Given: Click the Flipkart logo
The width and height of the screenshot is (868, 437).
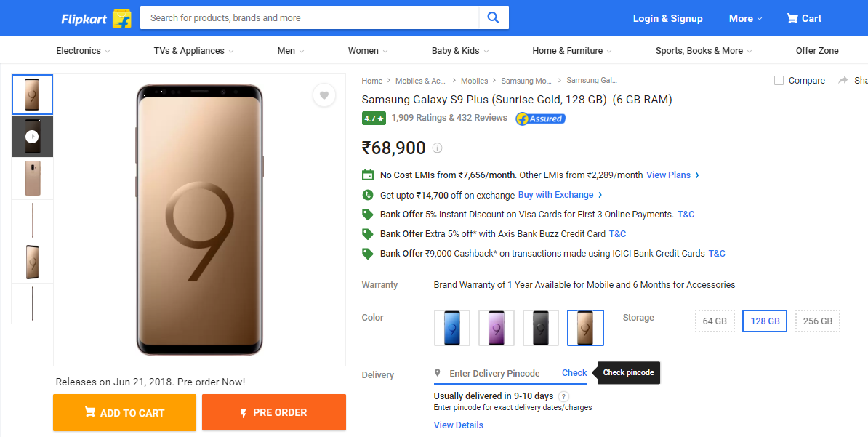Looking at the screenshot, I should point(95,18).
